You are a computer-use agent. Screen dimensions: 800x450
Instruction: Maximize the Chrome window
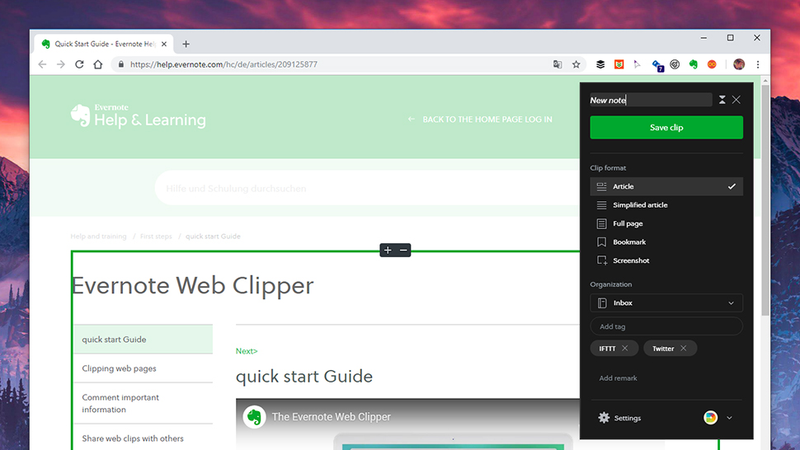click(730, 38)
